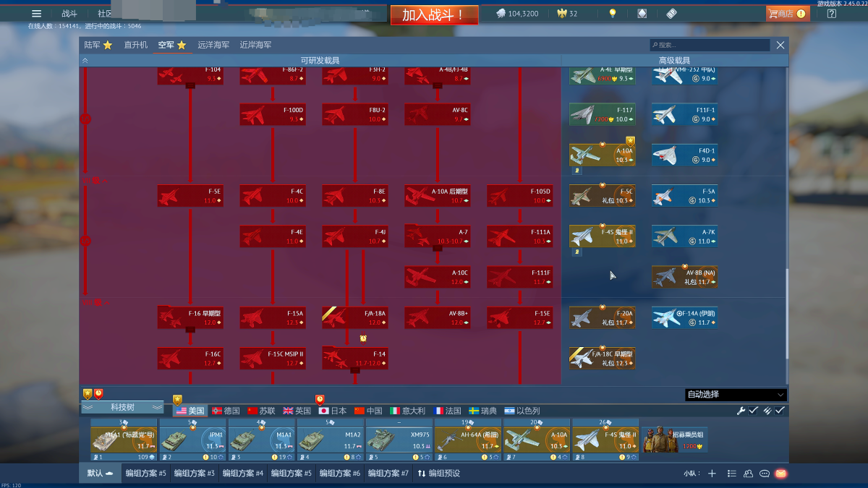
Task: Select the premium F11F-1 aircraft
Action: tap(685, 114)
